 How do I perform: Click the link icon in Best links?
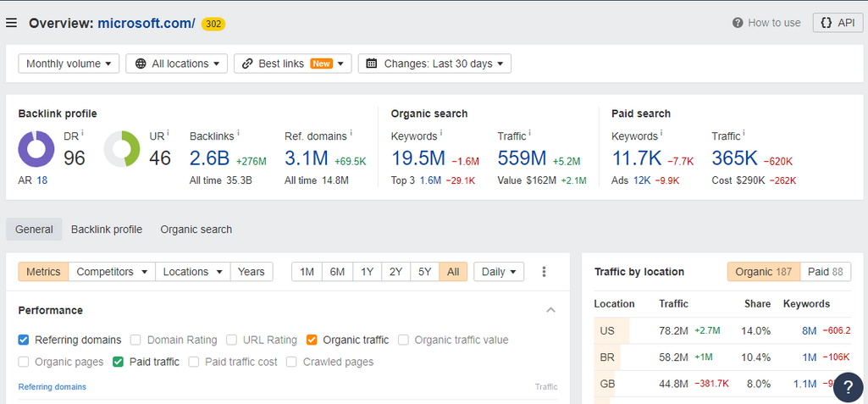tap(248, 64)
